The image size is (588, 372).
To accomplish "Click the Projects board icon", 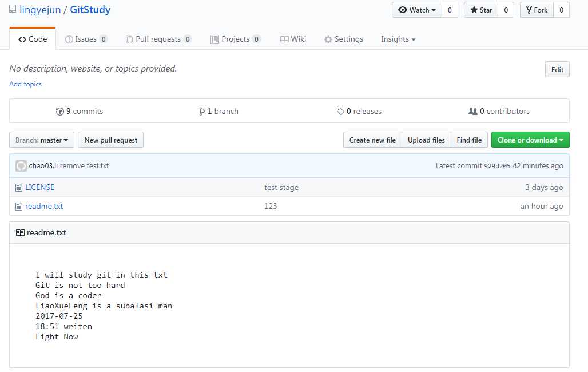I will coord(214,39).
